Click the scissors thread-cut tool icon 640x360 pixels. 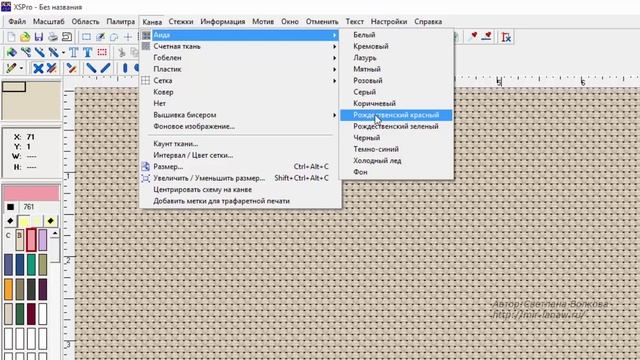coord(26,52)
